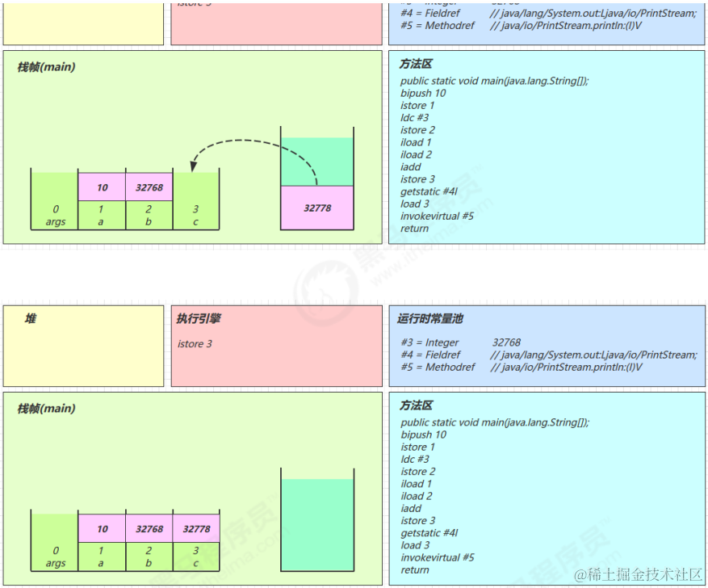This screenshot has height=588, width=708.
Task: Click 32778 in local variable slot c
Action: pos(196,528)
